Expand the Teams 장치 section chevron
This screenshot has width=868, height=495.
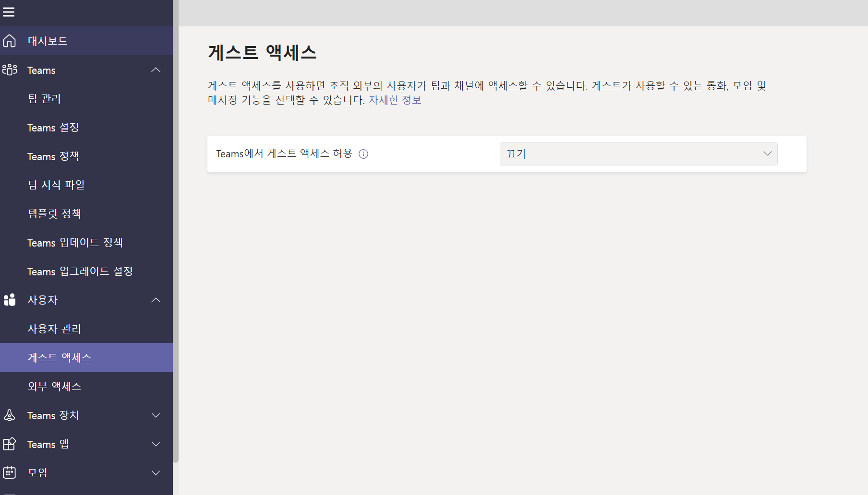(x=156, y=415)
